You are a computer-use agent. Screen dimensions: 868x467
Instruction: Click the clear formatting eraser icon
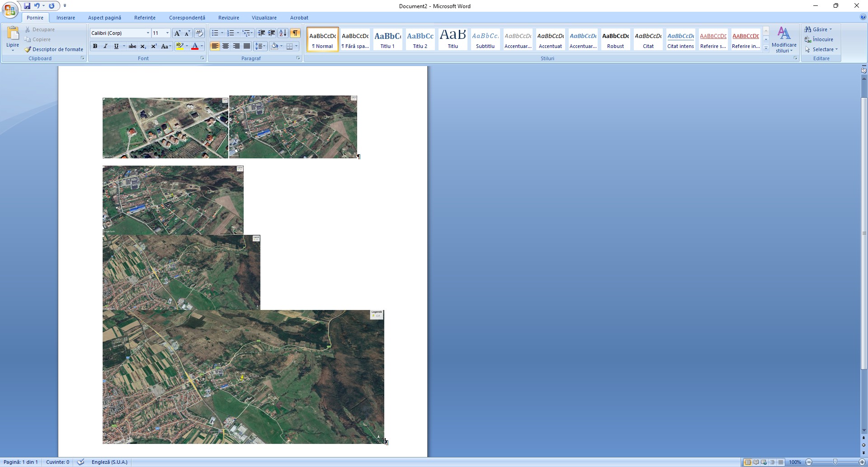pos(199,33)
